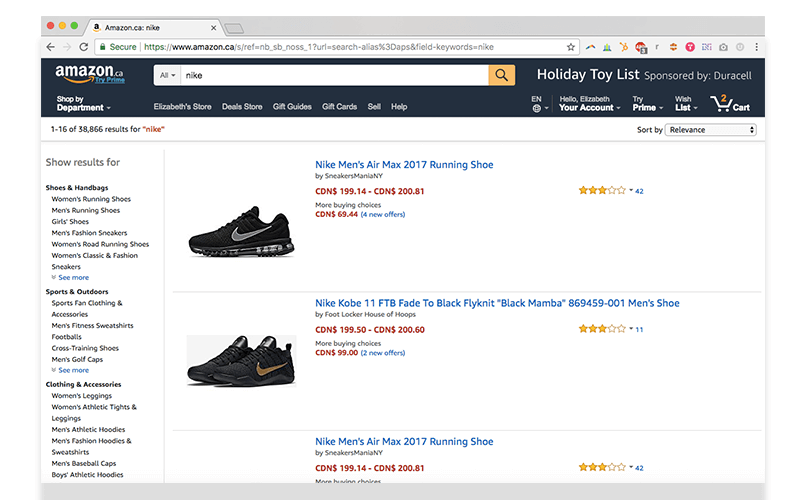Click the black Air Max shoe image
This screenshot has width=800, height=500.
tap(241, 232)
